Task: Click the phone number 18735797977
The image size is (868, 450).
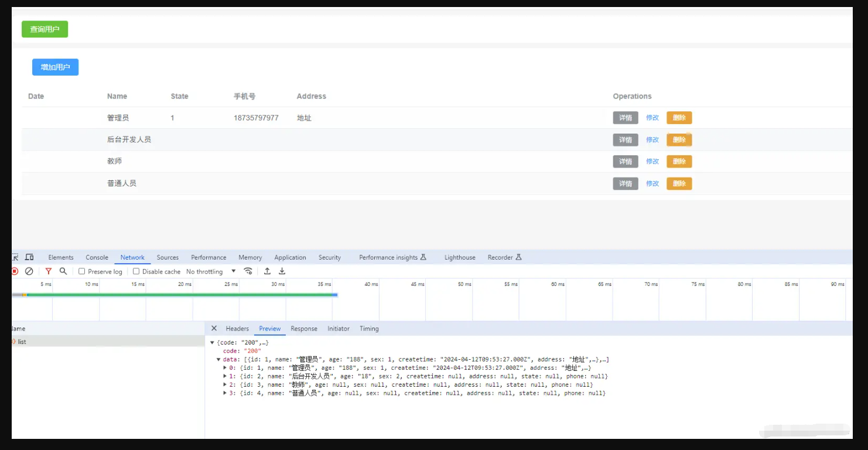Action: (x=256, y=118)
